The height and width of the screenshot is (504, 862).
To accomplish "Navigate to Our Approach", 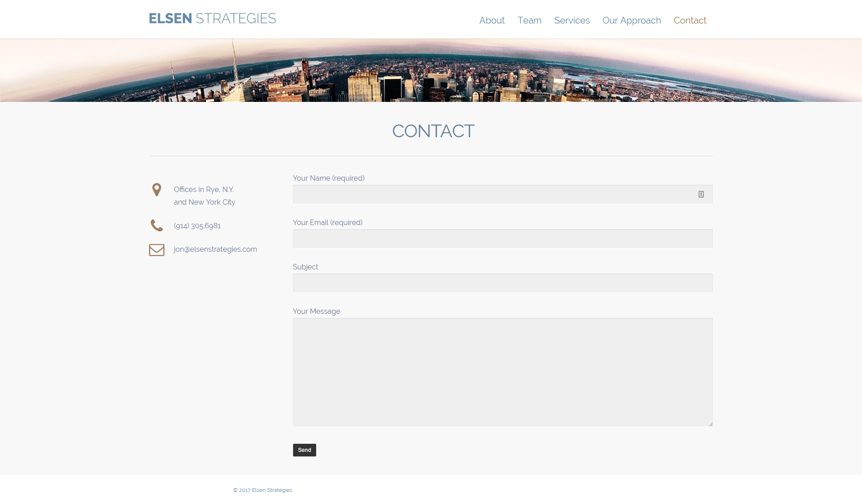I will pos(631,20).
